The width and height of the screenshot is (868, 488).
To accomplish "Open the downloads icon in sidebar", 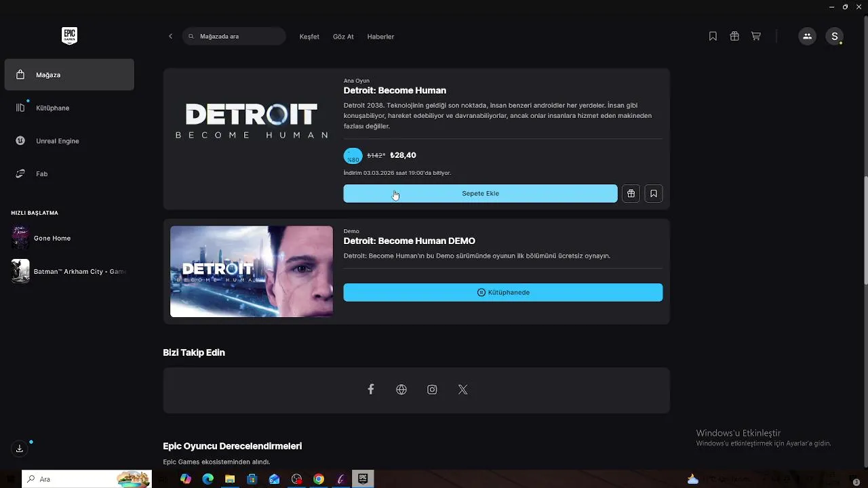I will [x=20, y=449].
